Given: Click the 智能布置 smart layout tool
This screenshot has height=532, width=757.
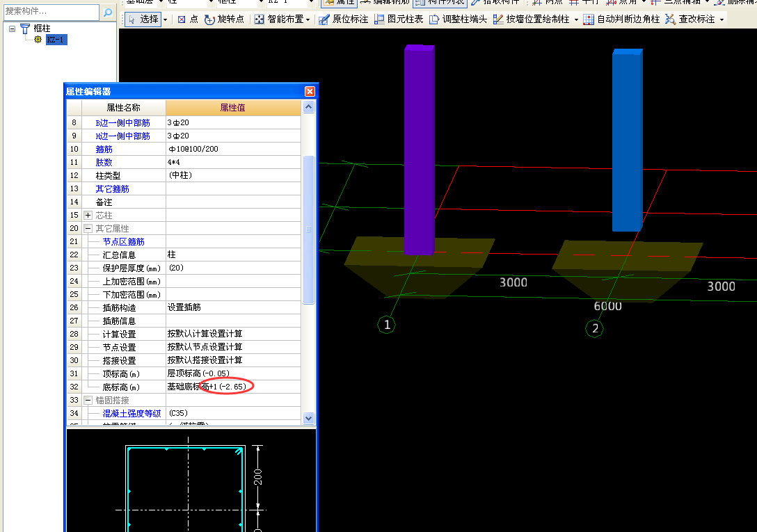Looking at the screenshot, I should coord(279,19).
